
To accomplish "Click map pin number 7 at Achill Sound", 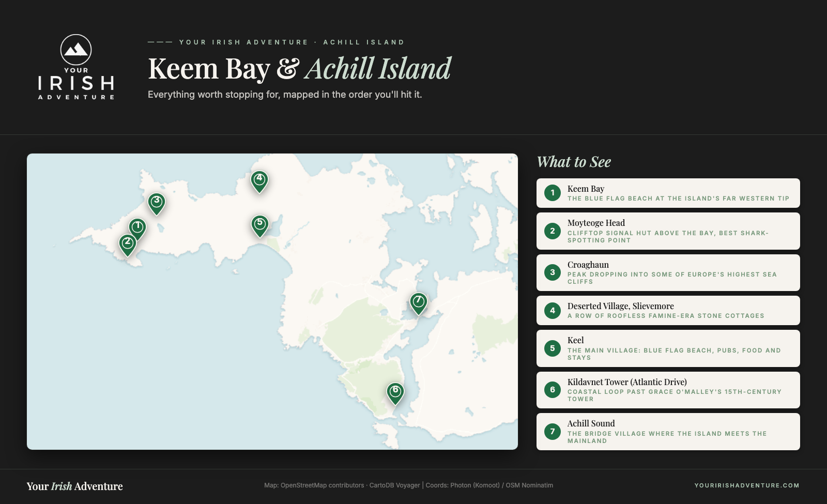I will point(419,303).
